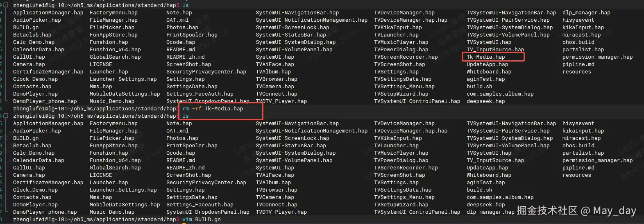Collapse the fold marker beside the second ls prompt

(x=5, y=116)
